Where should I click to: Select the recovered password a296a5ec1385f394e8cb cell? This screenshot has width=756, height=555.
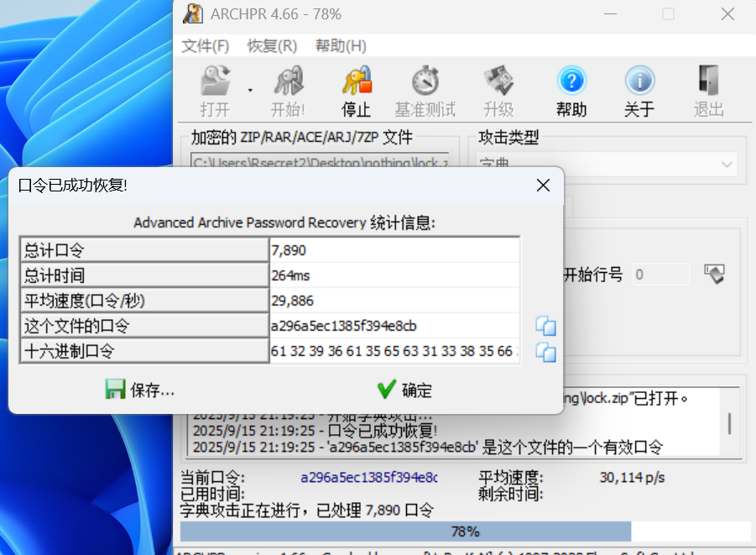[x=394, y=326]
